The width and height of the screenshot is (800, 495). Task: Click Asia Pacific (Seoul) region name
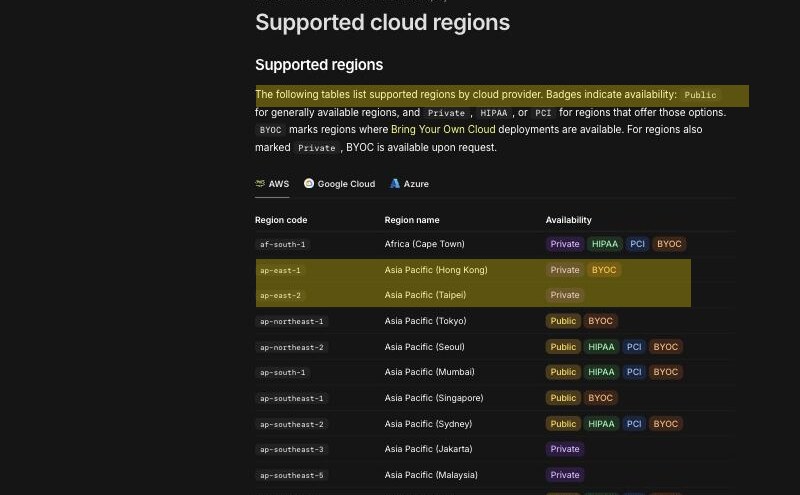pyautogui.click(x=424, y=347)
